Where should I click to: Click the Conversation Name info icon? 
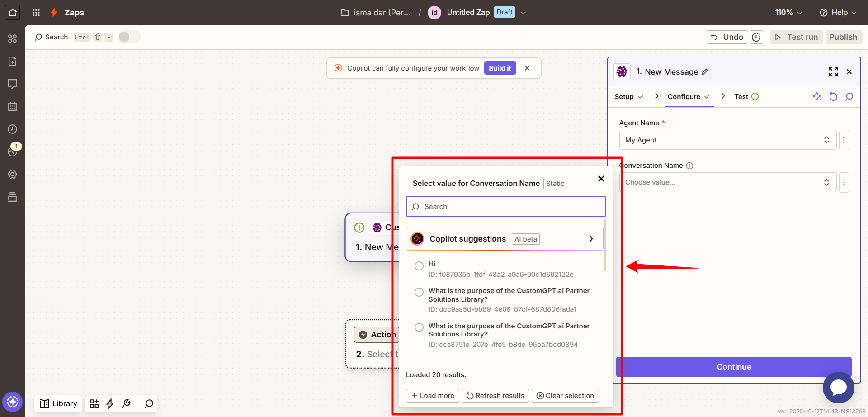689,166
